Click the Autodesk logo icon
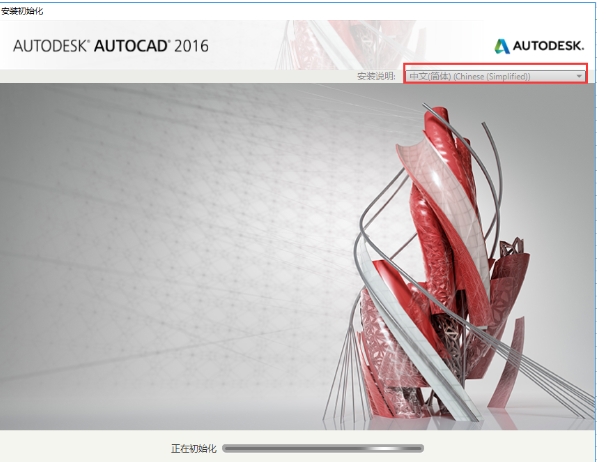 pyautogui.click(x=502, y=46)
